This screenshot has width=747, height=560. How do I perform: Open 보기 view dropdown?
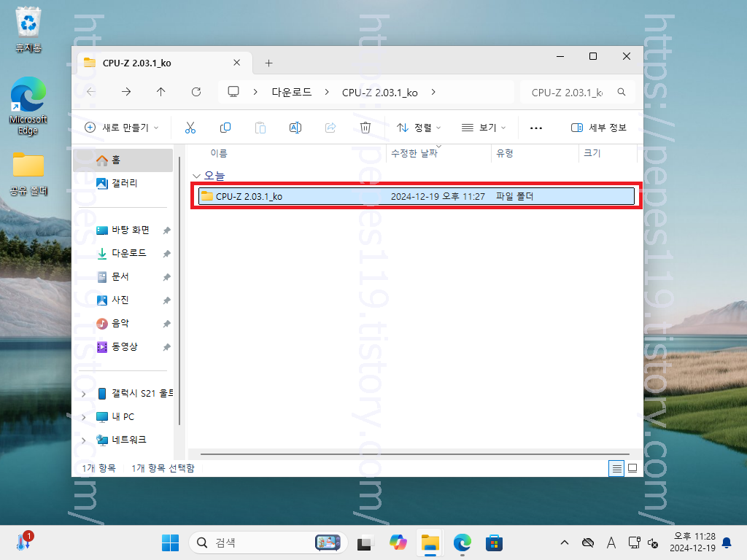[483, 128]
